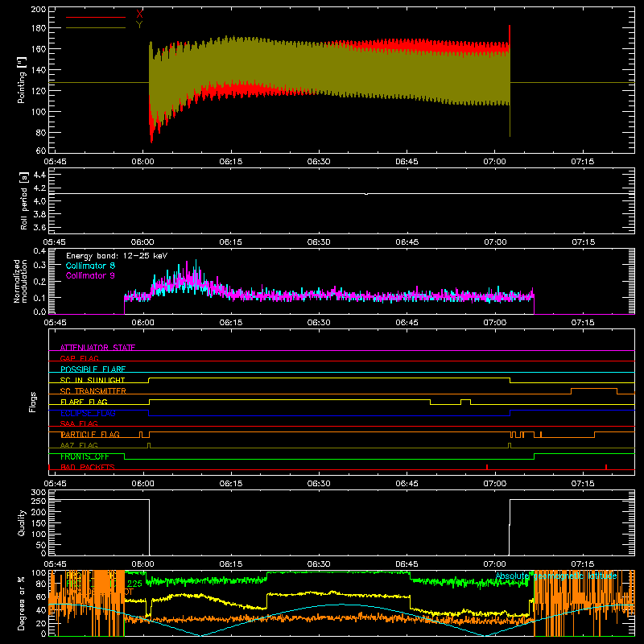The image size is (644, 644).
Task: Select the olive 'Y' legend label
Action: coord(139,25)
